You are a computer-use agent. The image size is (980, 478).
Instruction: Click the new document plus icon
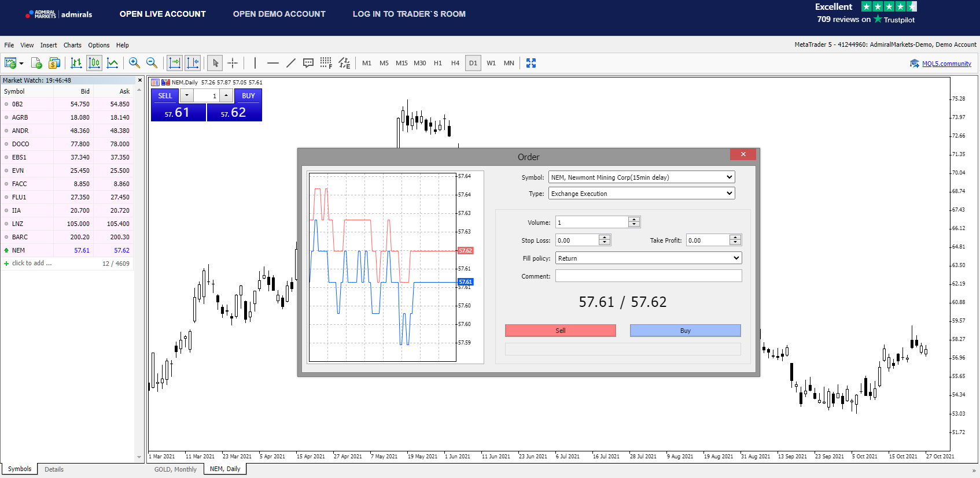pos(36,63)
